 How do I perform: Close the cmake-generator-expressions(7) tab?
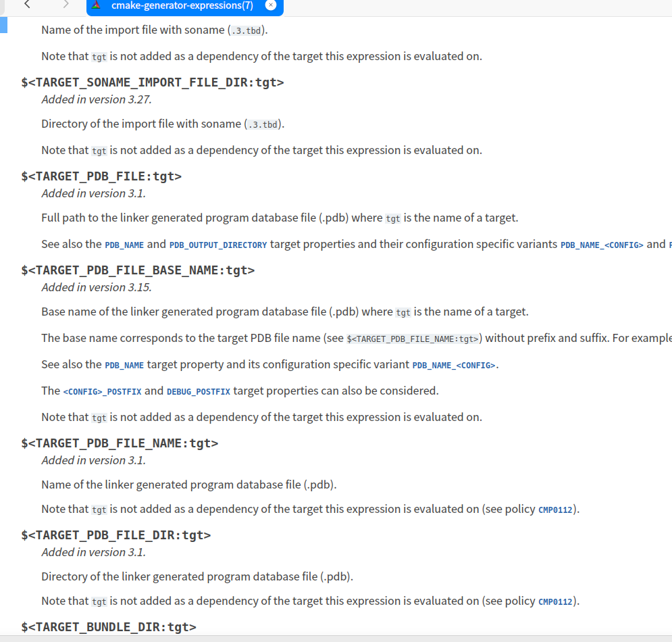(x=271, y=5)
